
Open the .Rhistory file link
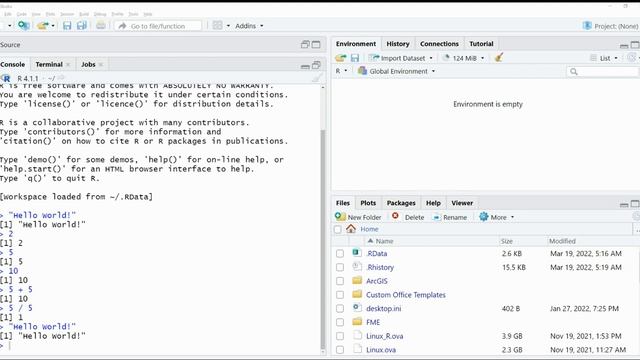coord(380,267)
